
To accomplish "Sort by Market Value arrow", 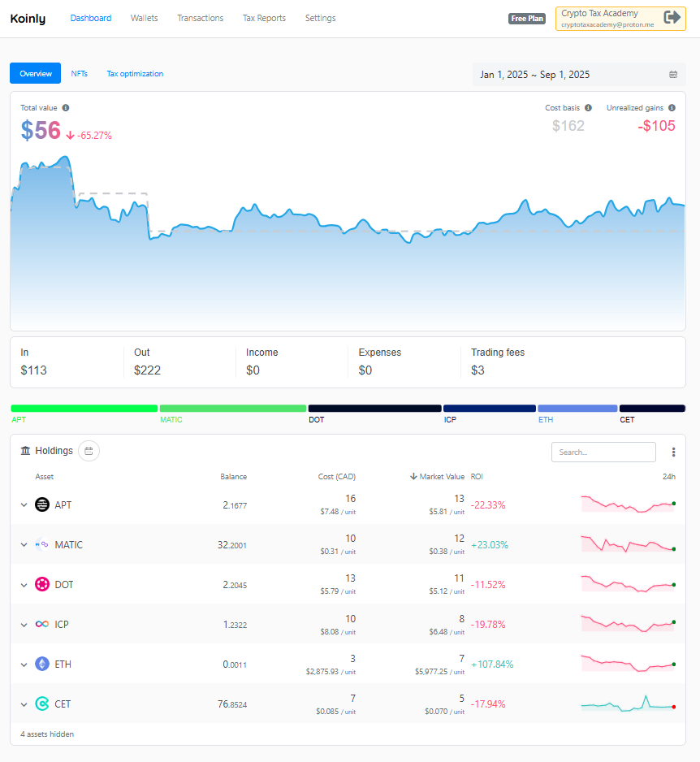I will click(413, 476).
